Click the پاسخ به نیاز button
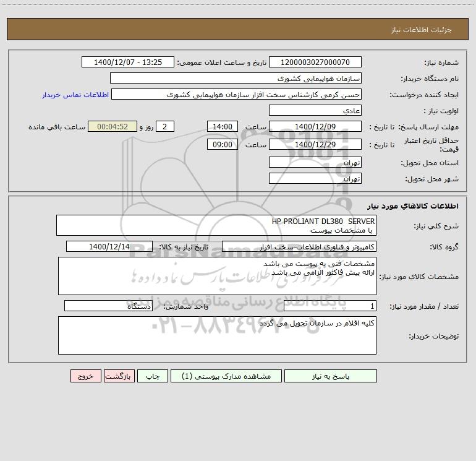Viewport: 476px width, 461px height. point(331,376)
